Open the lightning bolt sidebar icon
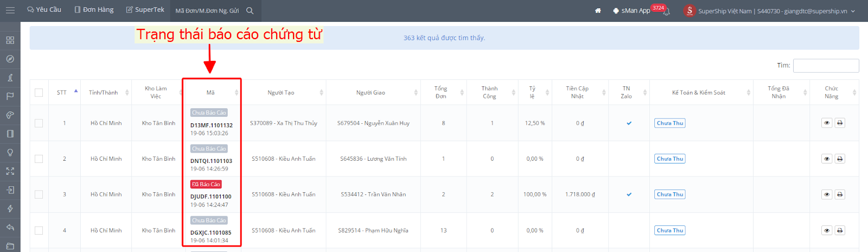Screen dimensions: 868x252 [x=10, y=209]
